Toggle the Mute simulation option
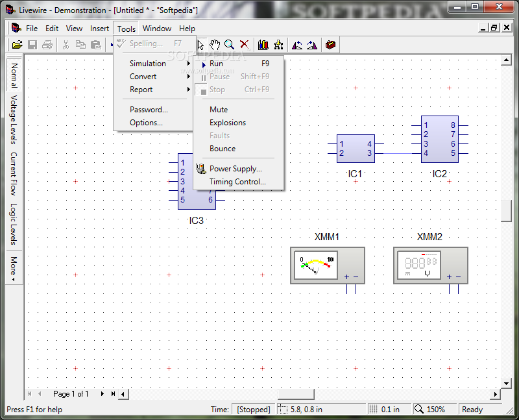The height and width of the screenshot is (420, 519). pos(238,110)
